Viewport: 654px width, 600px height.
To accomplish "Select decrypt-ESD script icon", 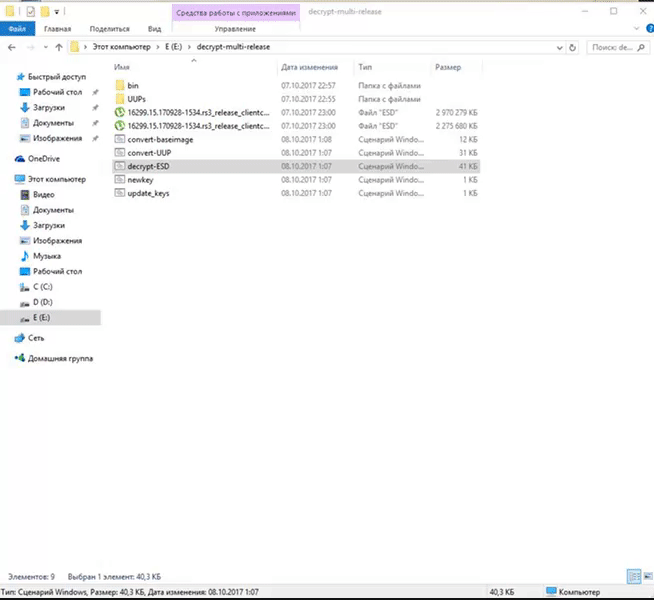I will pyautogui.click(x=120, y=166).
